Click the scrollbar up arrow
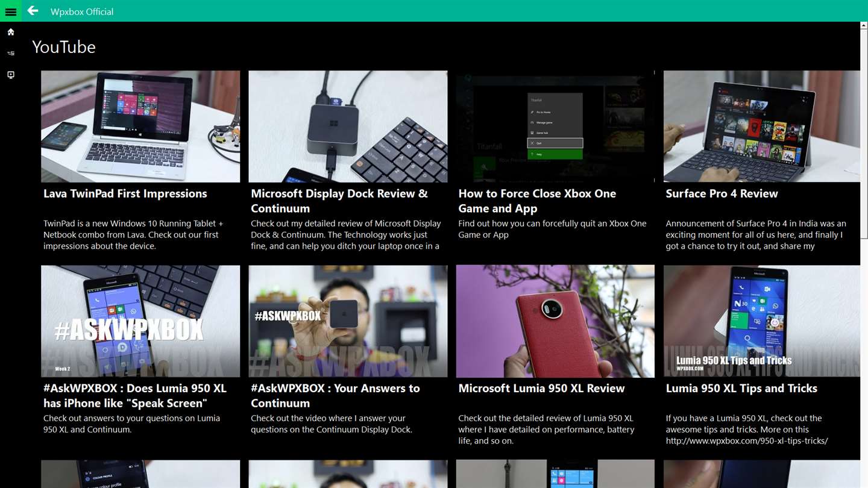Image resolution: width=868 pixels, height=488 pixels. tap(864, 26)
